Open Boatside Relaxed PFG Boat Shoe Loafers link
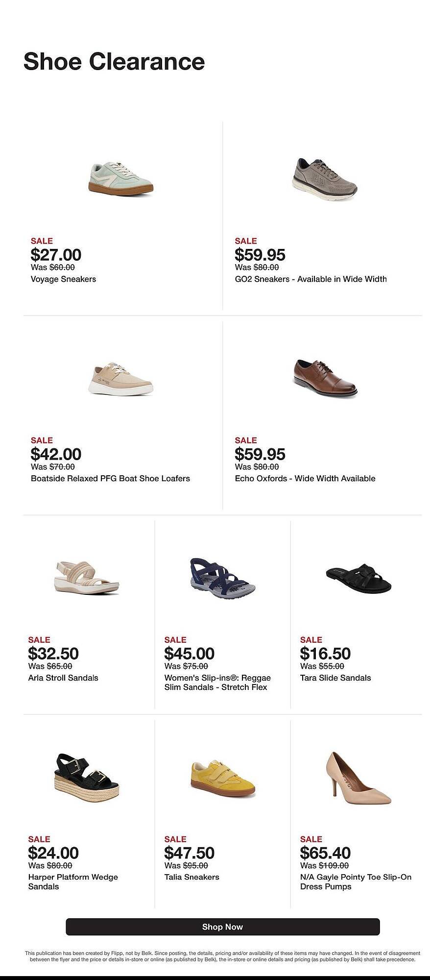 [x=110, y=478]
